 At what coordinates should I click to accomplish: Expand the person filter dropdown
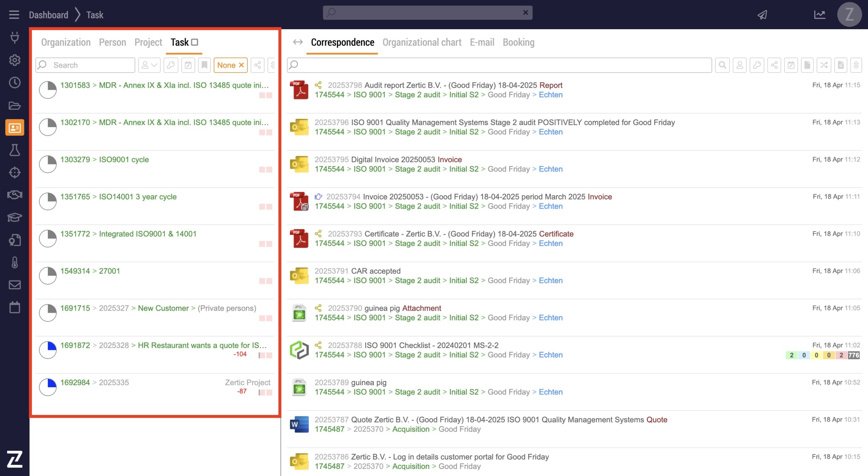tap(149, 65)
